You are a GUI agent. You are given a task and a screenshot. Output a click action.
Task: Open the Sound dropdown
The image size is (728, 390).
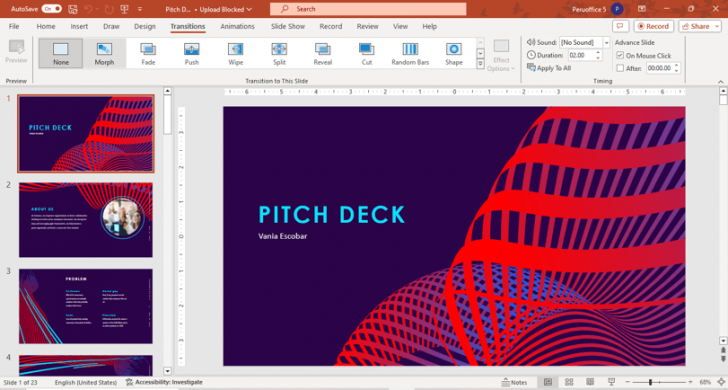pyautogui.click(x=606, y=42)
